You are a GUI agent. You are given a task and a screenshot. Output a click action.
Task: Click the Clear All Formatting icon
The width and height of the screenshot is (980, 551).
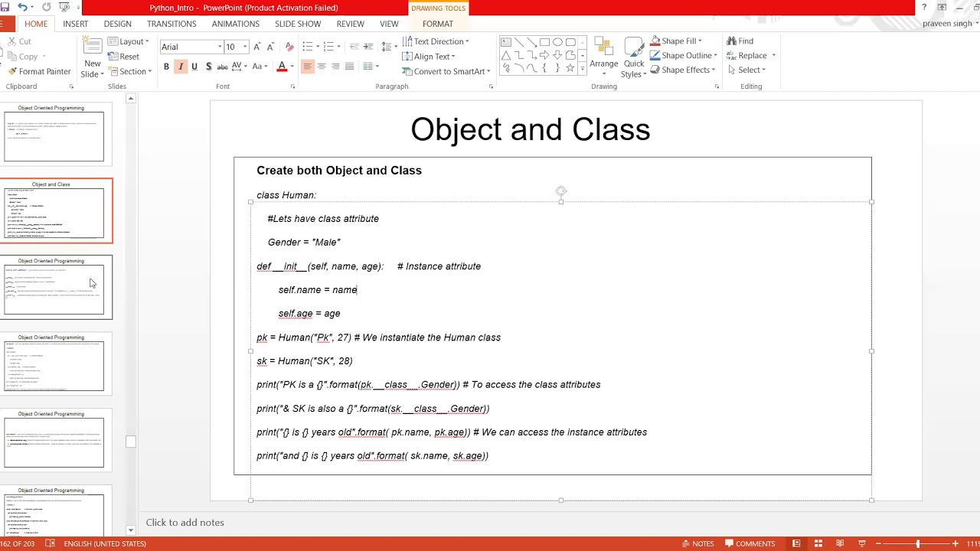point(288,47)
